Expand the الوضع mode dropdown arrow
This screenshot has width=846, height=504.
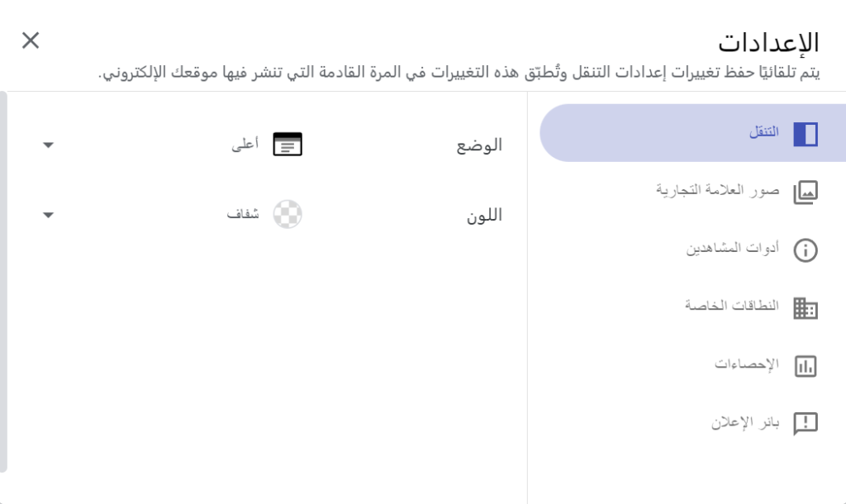tap(49, 145)
